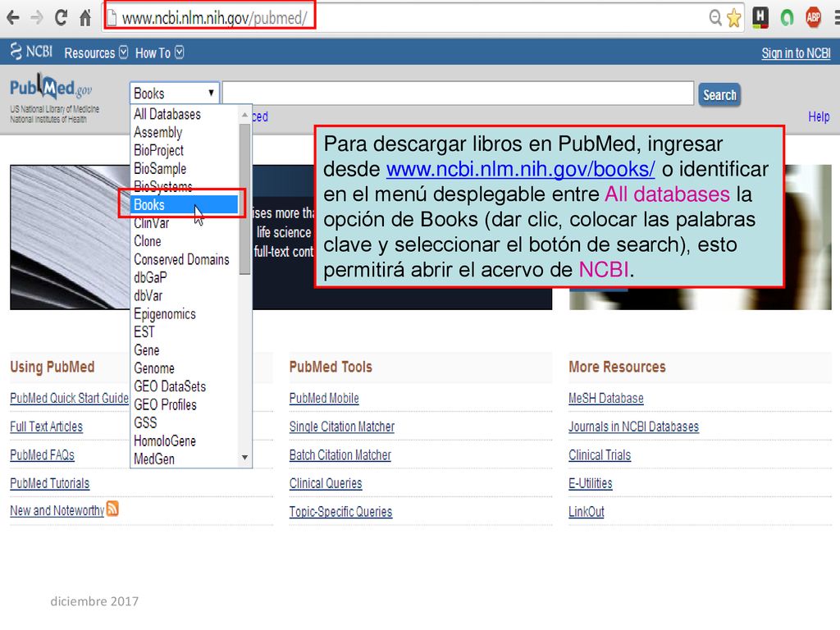Screen dimensions: 840x630
Task: Open Batch Citation Matcher
Action: coord(340,454)
